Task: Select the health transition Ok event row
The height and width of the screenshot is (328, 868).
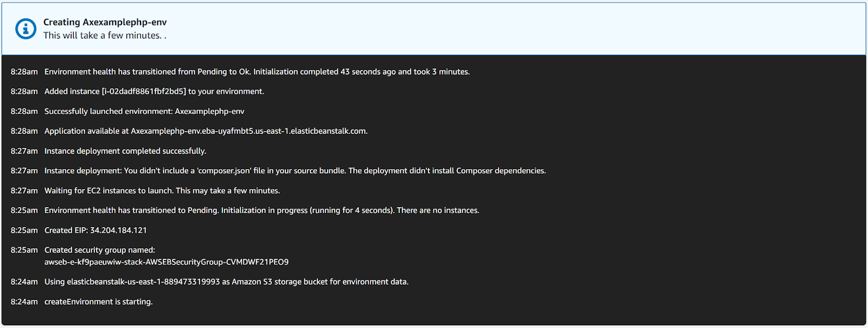Action: click(x=257, y=71)
